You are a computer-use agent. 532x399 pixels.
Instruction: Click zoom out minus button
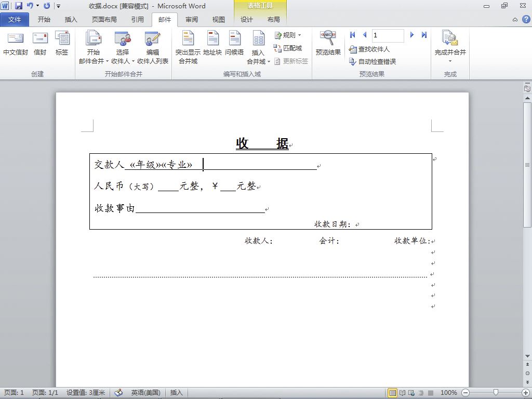pos(465,393)
